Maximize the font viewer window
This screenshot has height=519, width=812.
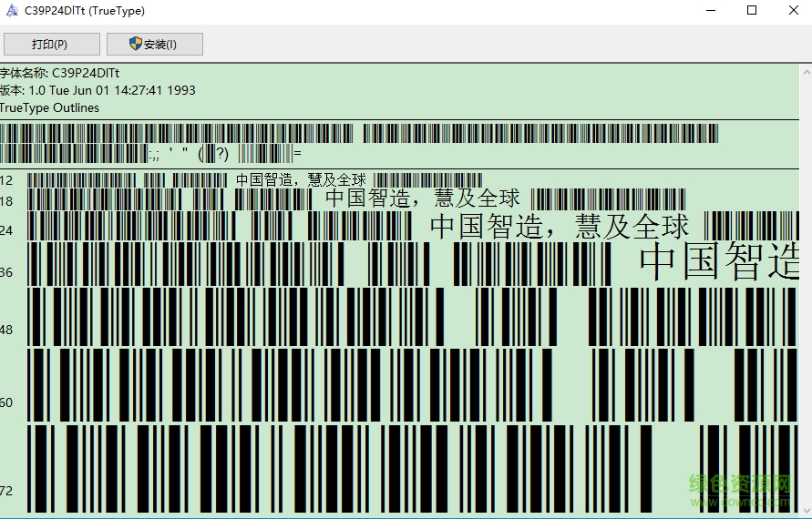752,10
